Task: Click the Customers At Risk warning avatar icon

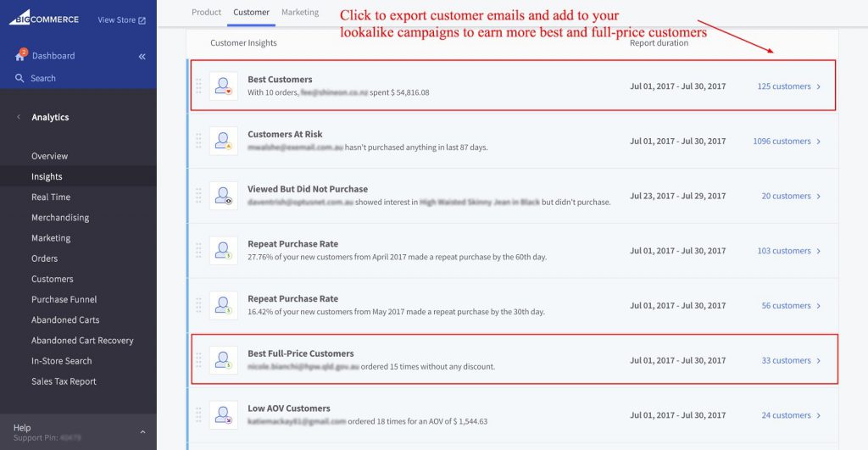Action: pos(224,142)
